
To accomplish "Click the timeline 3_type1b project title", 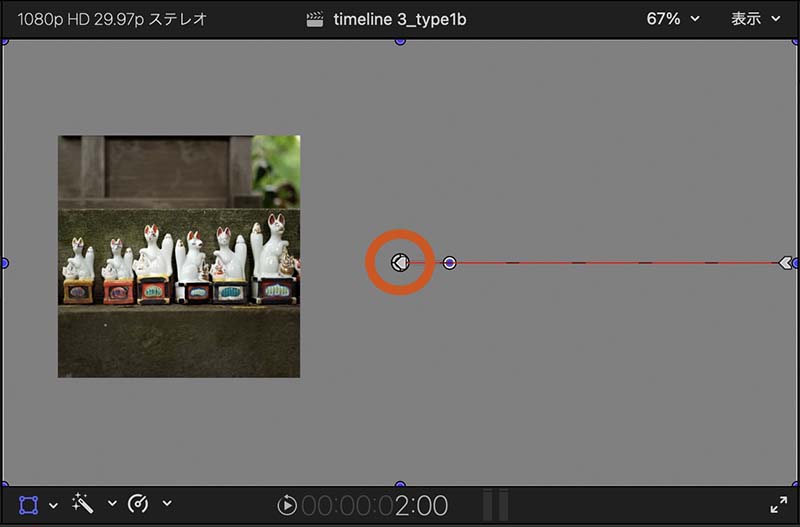I will click(400, 19).
